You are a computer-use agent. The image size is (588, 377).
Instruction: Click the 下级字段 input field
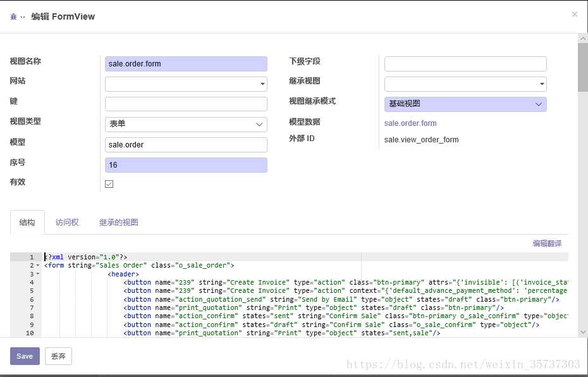point(465,64)
